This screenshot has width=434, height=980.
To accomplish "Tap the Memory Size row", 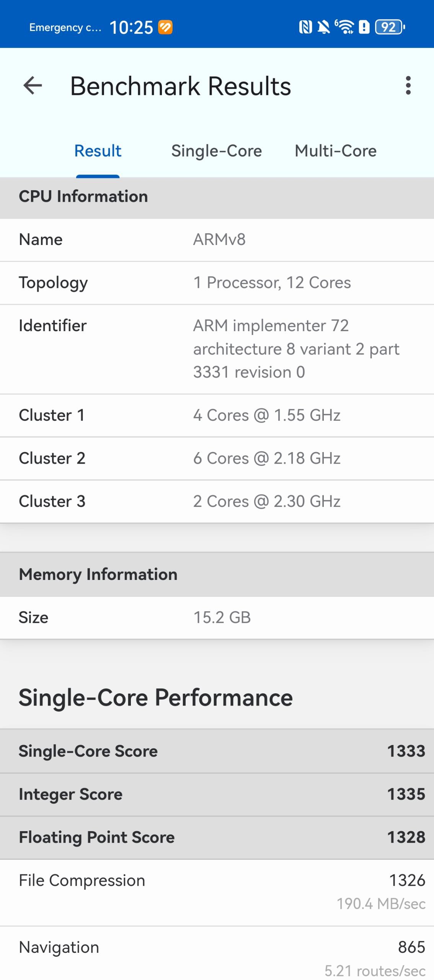I will [217, 617].
